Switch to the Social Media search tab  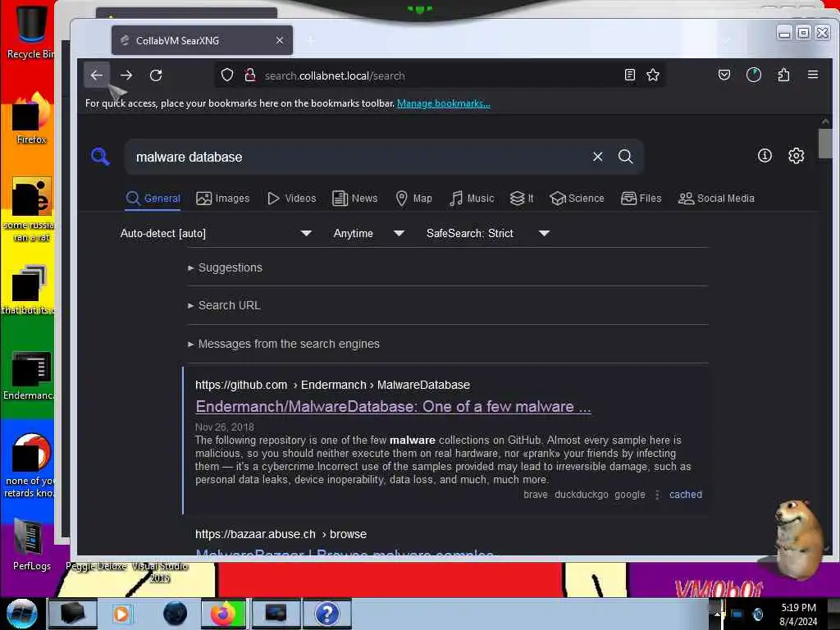(x=716, y=199)
